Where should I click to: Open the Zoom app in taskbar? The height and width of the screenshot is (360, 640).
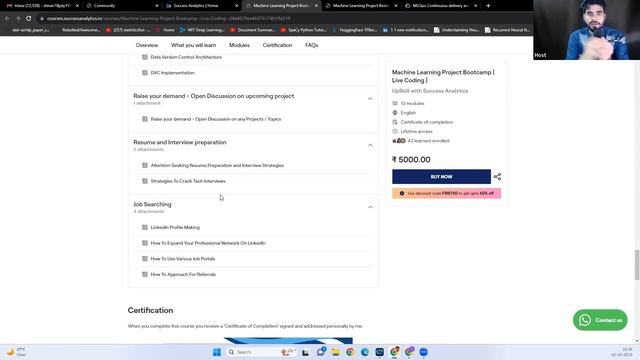424,352
